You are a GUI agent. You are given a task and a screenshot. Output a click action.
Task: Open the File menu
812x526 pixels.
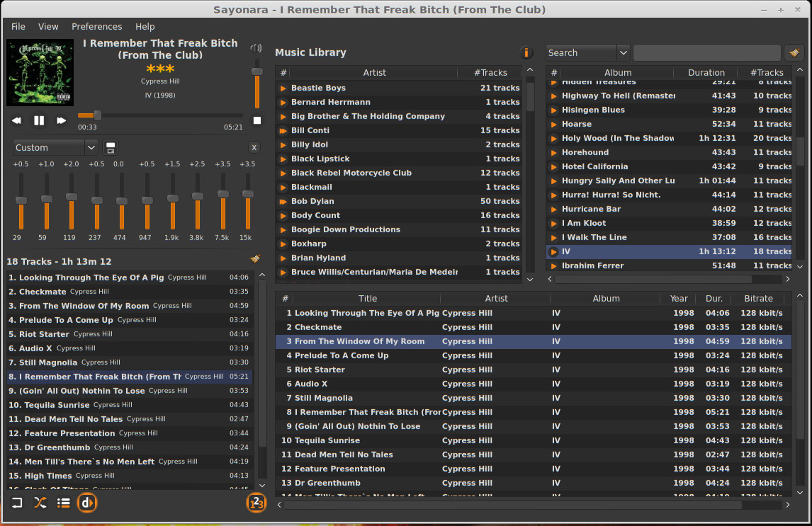(x=18, y=26)
